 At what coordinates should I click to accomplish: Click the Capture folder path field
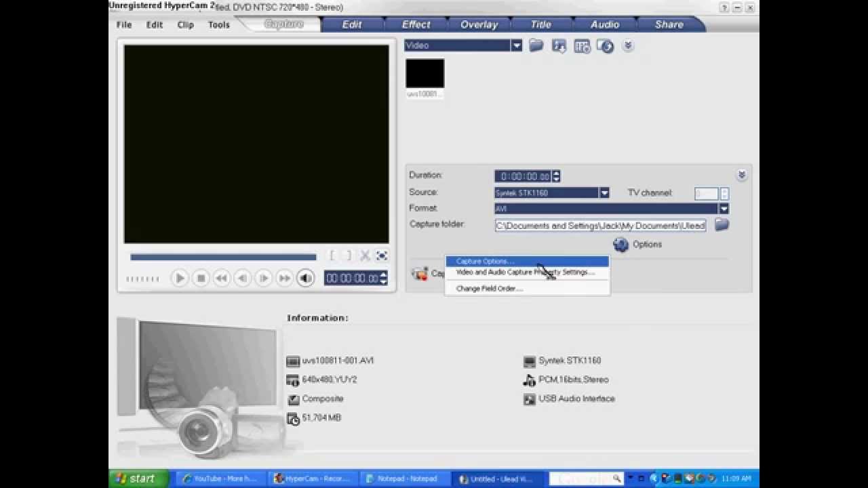click(x=600, y=226)
